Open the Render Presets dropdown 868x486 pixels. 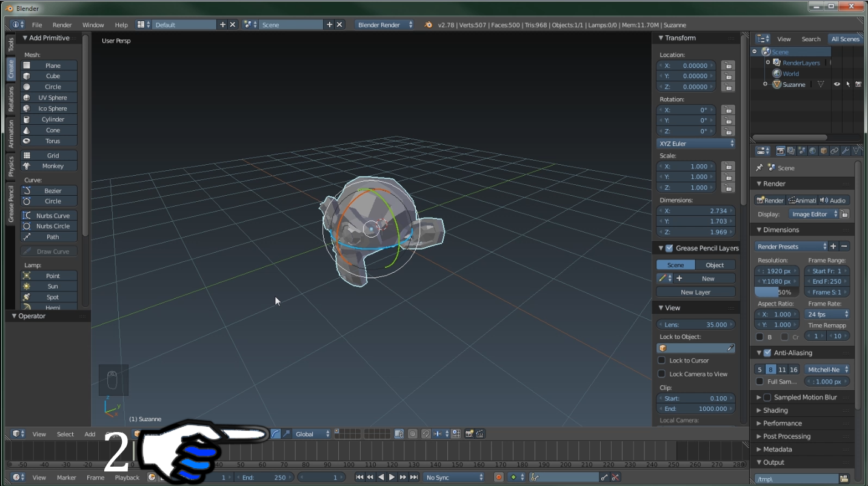click(x=791, y=247)
